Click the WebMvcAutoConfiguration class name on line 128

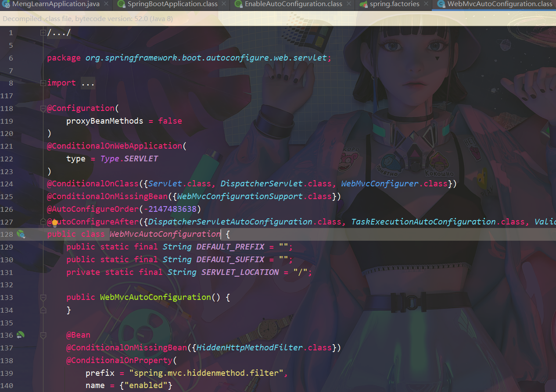click(165, 234)
